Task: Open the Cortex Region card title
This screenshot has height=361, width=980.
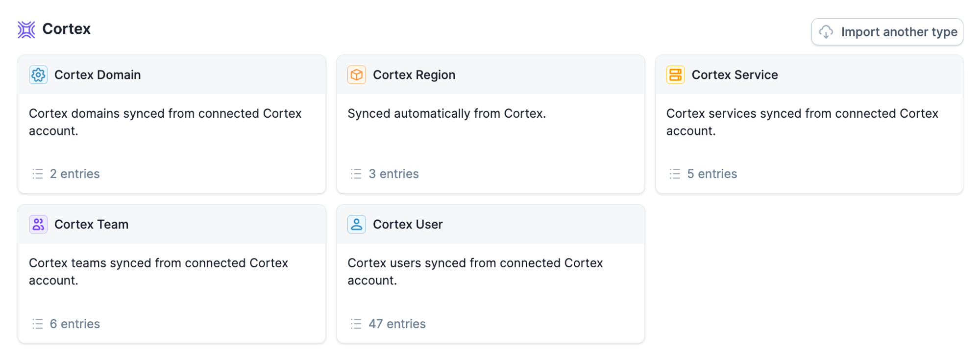Action: (x=414, y=75)
